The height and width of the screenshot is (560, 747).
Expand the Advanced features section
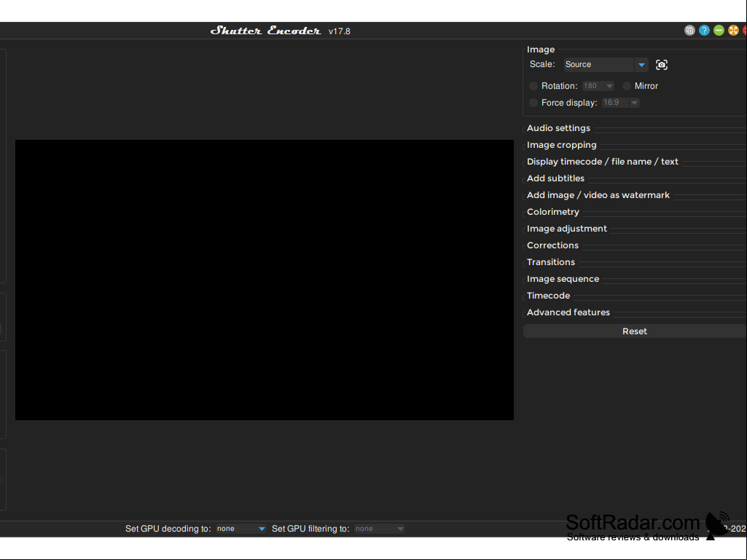[x=568, y=312]
